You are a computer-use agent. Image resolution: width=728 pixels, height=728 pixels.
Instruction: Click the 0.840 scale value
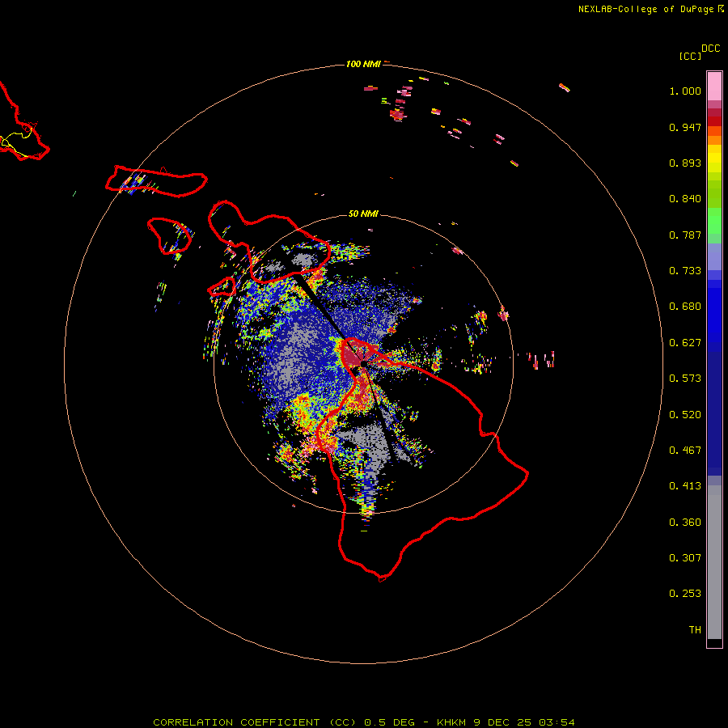[x=685, y=199]
